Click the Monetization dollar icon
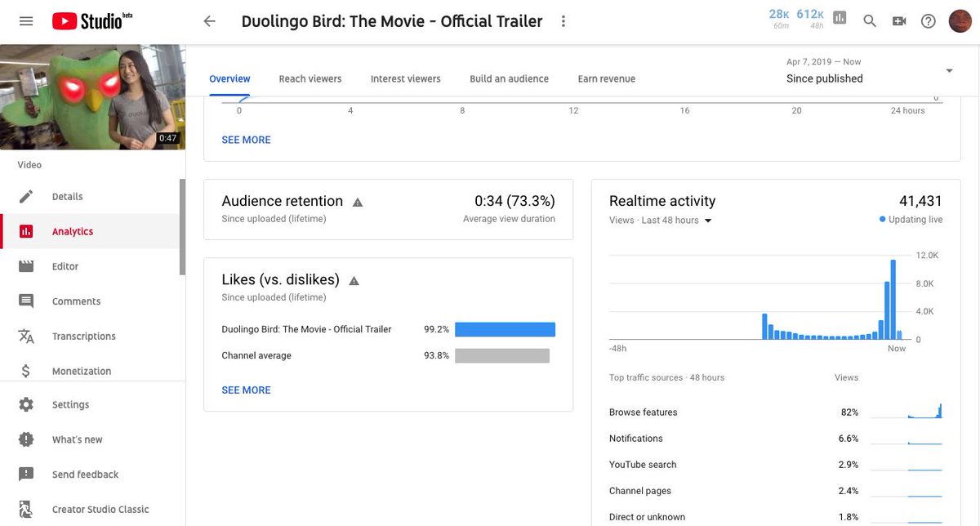This screenshot has width=980, height=526. [x=26, y=371]
